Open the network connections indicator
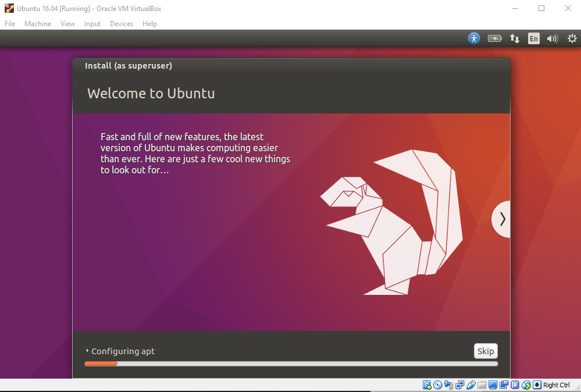The width and height of the screenshot is (581, 392). pyautogui.click(x=514, y=38)
